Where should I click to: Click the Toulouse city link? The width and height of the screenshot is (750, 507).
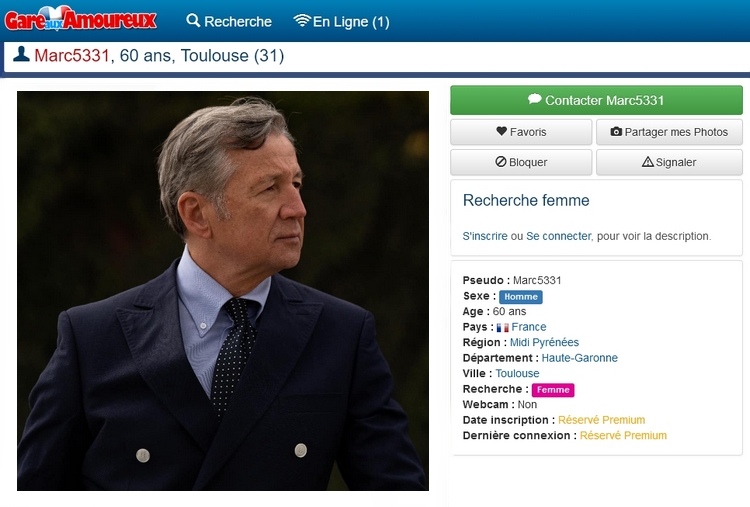pyautogui.click(x=517, y=373)
